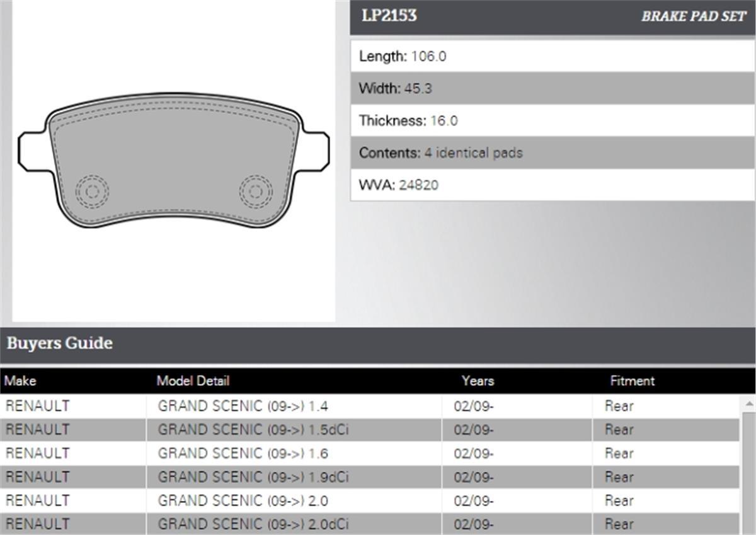
Task: Select the GRAND SCENIC (09->) 1.4 cell
Action: pyautogui.click(x=294, y=406)
